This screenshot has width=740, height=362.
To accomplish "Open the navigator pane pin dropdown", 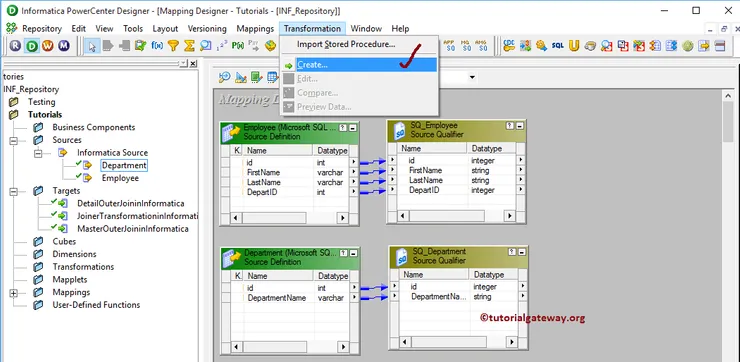I will (184, 63).
